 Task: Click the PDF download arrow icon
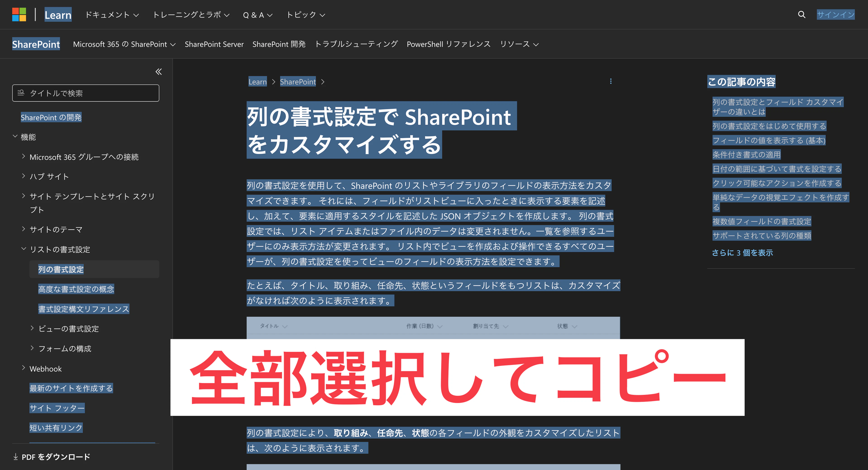15,456
